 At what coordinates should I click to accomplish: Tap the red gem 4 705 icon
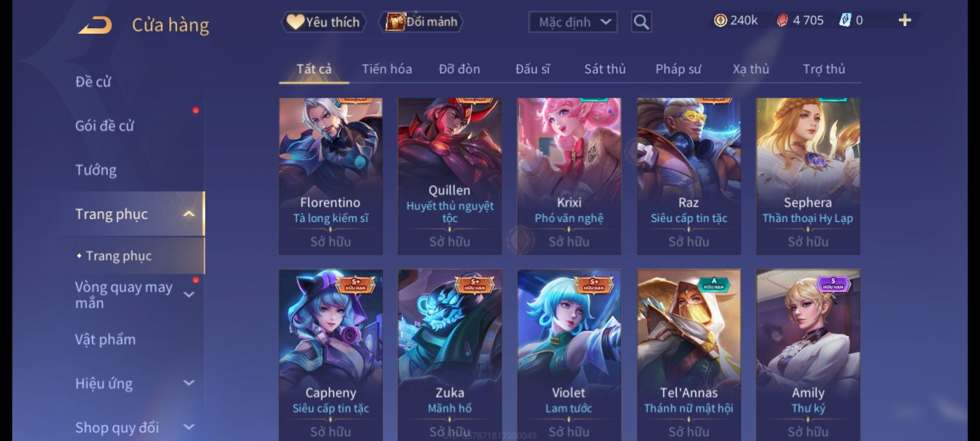coord(782,20)
